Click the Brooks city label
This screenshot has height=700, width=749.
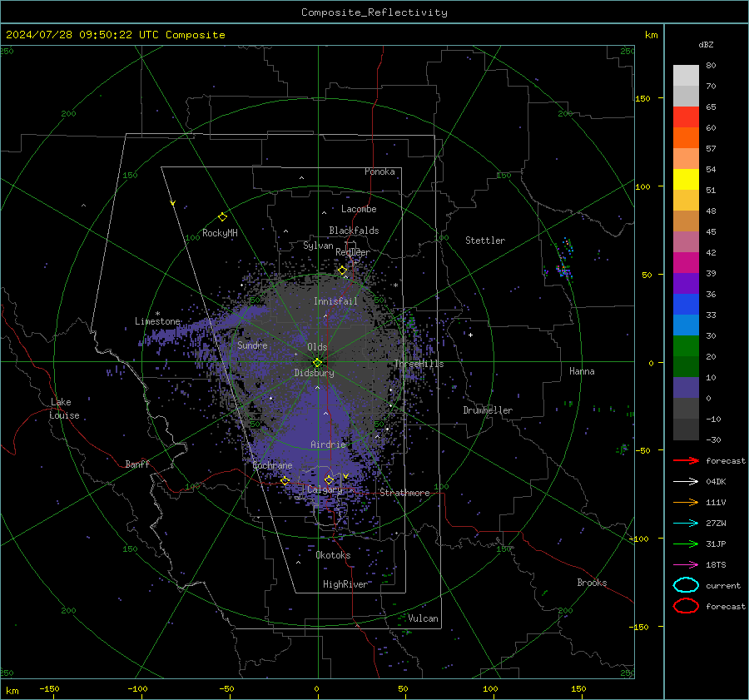tap(592, 583)
